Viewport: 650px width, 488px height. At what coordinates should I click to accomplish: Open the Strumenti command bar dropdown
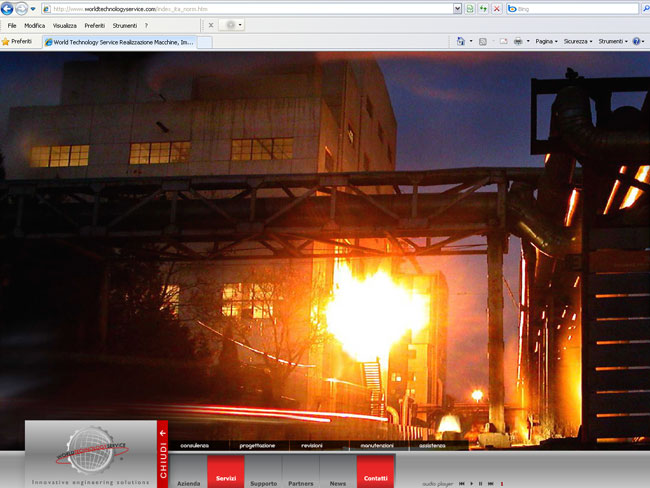coord(613,41)
